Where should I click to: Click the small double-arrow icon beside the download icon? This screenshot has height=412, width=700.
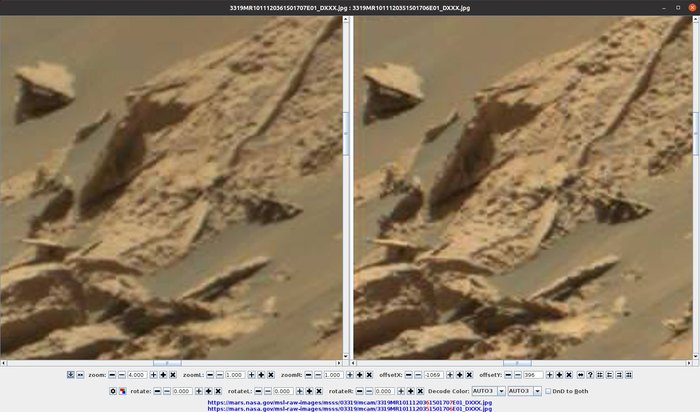point(80,375)
